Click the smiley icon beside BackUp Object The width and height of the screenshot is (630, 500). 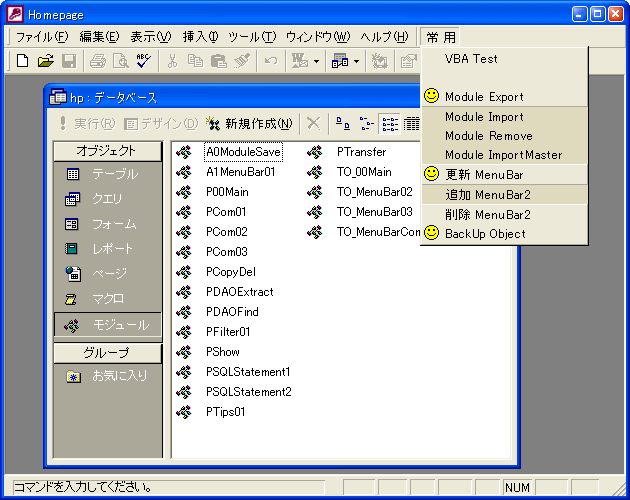(431, 233)
